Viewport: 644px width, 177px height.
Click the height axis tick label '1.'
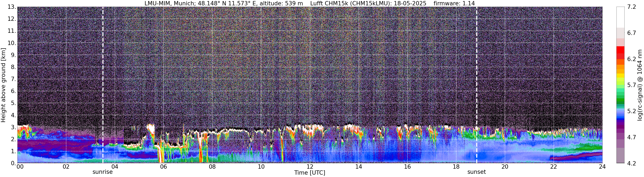click(13, 151)
